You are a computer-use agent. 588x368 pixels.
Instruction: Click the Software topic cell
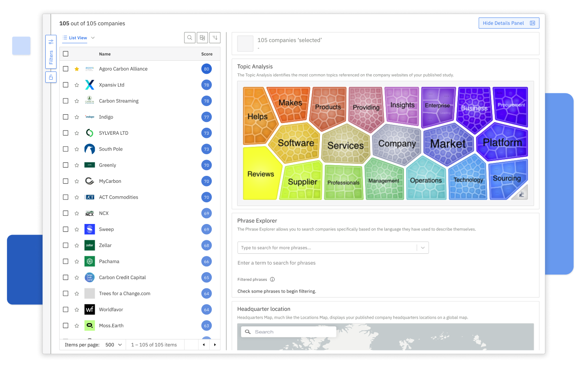pos(296,143)
